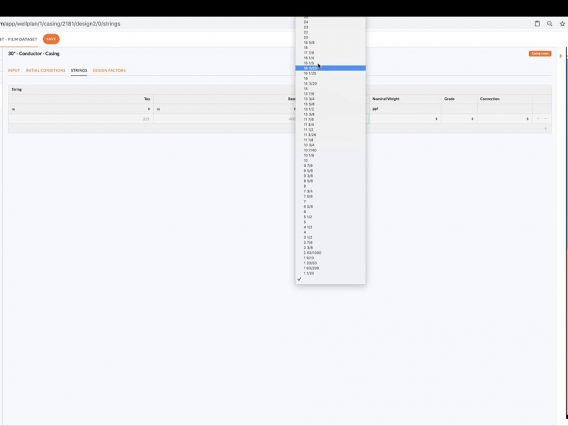Open the Nominal Weight dropdown
Image resolution: width=568 pixels, height=426 pixels.
(405, 118)
